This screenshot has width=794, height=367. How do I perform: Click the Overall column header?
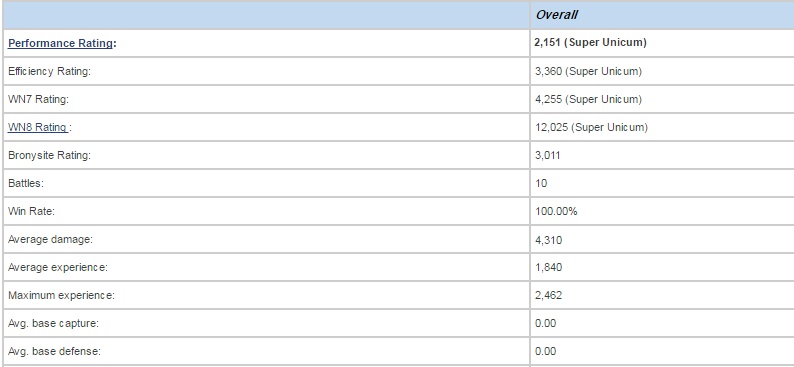tap(557, 15)
